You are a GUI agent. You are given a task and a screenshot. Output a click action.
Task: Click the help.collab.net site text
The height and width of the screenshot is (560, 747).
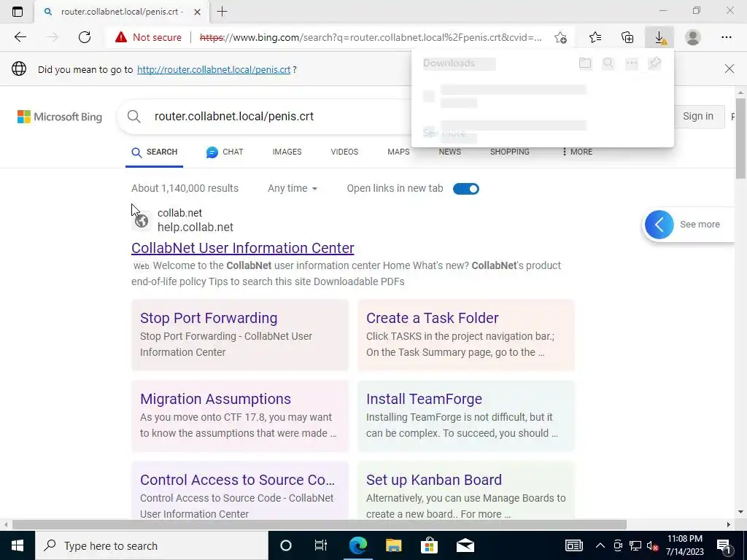(196, 227)
